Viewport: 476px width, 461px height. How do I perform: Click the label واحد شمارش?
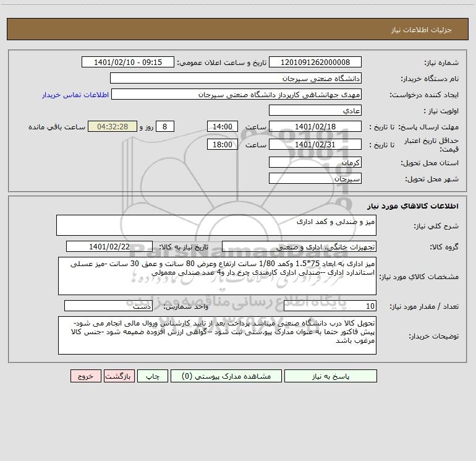(186, 307)
